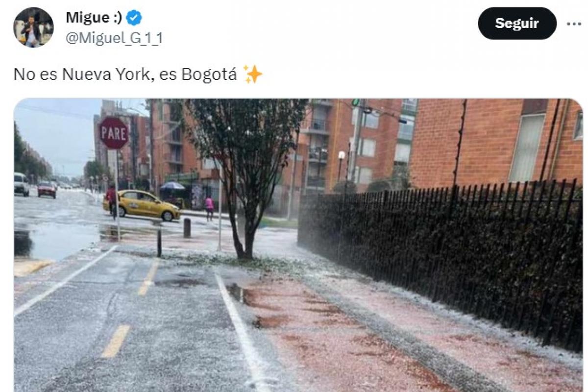588x392 pixels.
Task: Click the blue verified badge next to Migue
Action: tap(134, 18)
